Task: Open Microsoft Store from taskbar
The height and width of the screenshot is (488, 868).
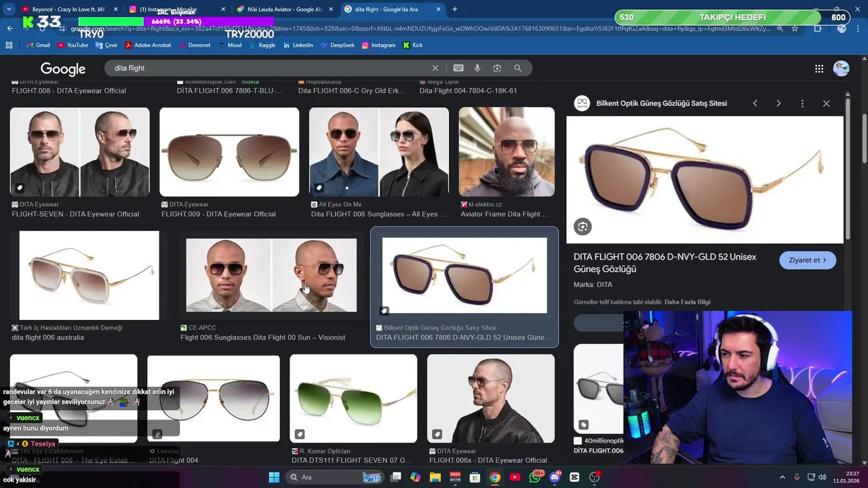Action: [x=475, y=477]
